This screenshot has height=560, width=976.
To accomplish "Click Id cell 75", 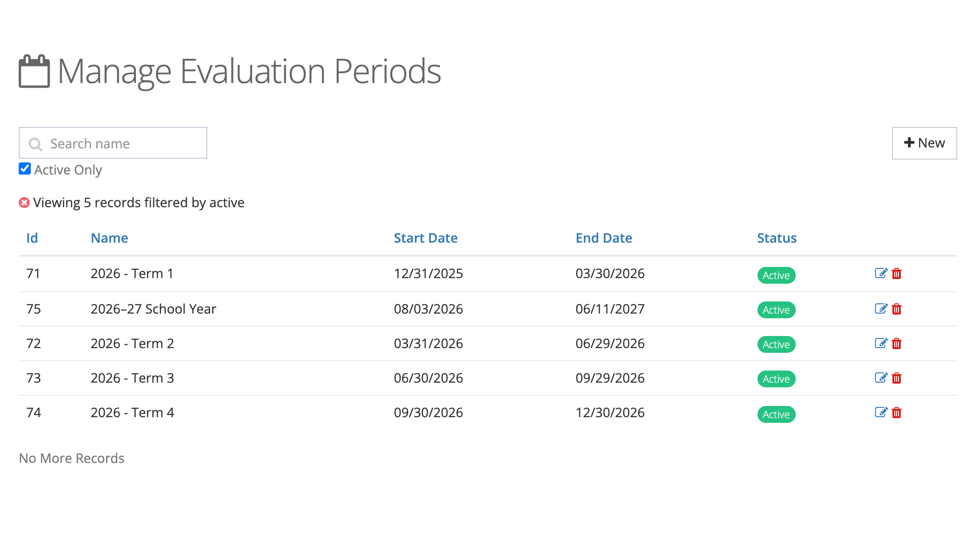I will pyautogui.click(x=34, y=309).
